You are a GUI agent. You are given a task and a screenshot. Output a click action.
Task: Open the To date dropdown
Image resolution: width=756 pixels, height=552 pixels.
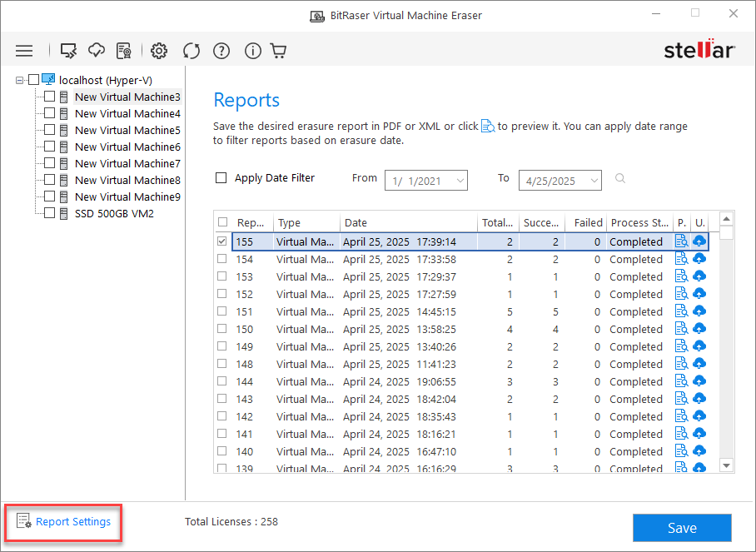(594, 181)
